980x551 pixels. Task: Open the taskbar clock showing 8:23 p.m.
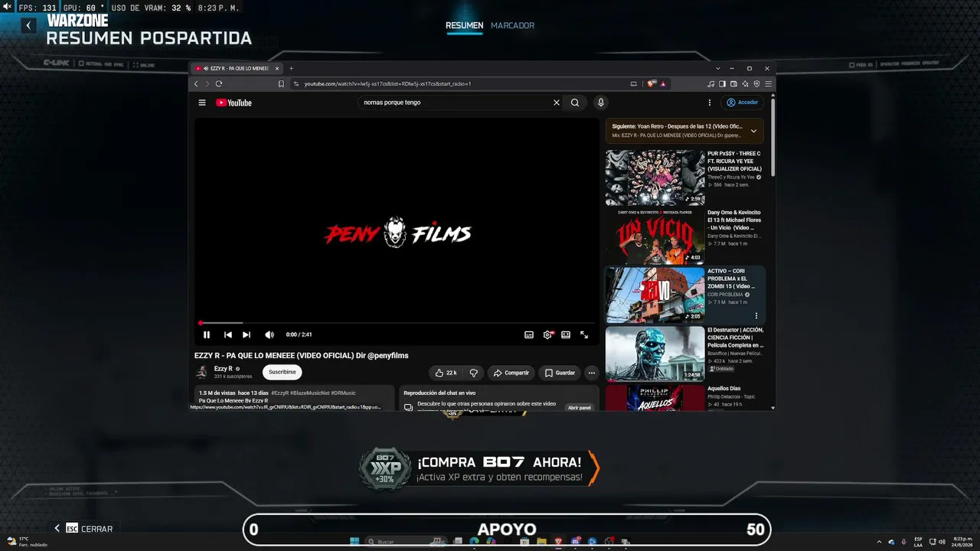click(x=963, y=542)
